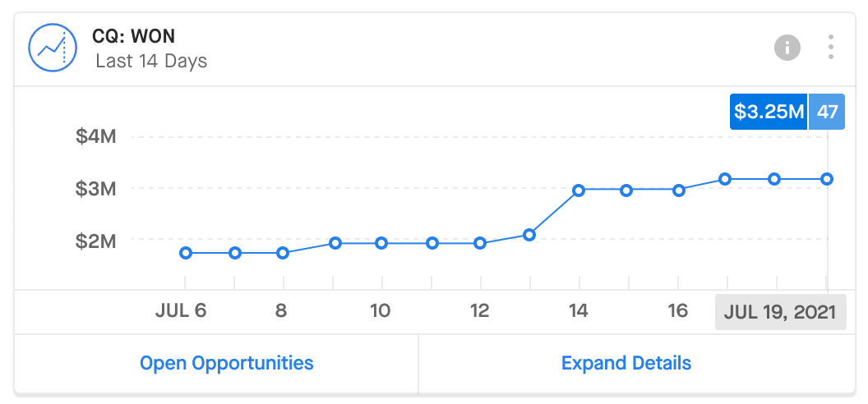Image resolution: width=868 pixels, height=404 pixels.
Task: Select the Jul 13 data point
Action: 529,235
